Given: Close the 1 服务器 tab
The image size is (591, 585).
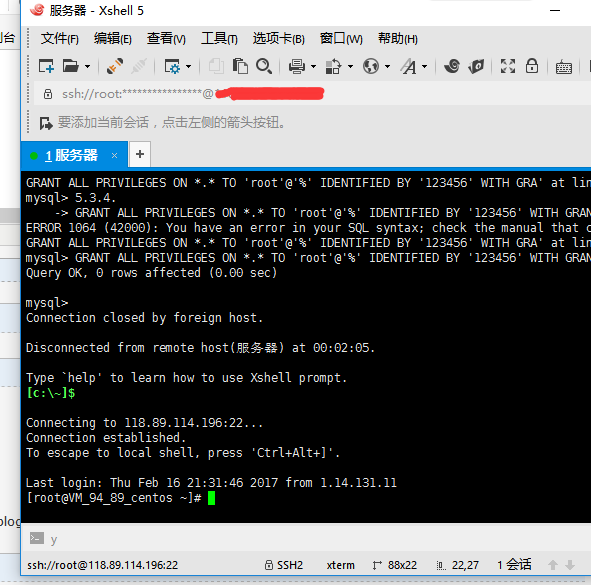Looking at the screenshot, I should tap(115, 155).
